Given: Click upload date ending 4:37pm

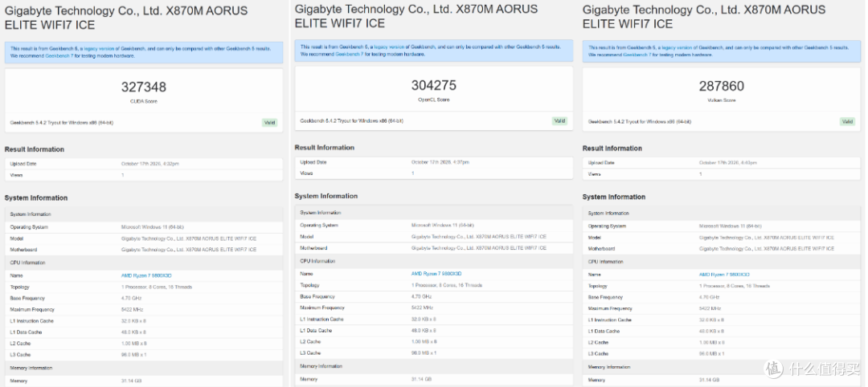Looking at the screenshot, I should click(x=440, y=162).
